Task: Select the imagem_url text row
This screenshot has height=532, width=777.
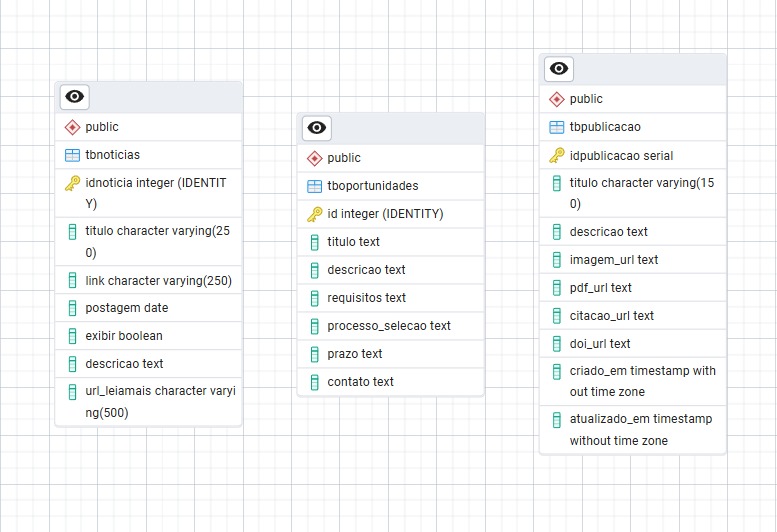Action: coord(613,260)
